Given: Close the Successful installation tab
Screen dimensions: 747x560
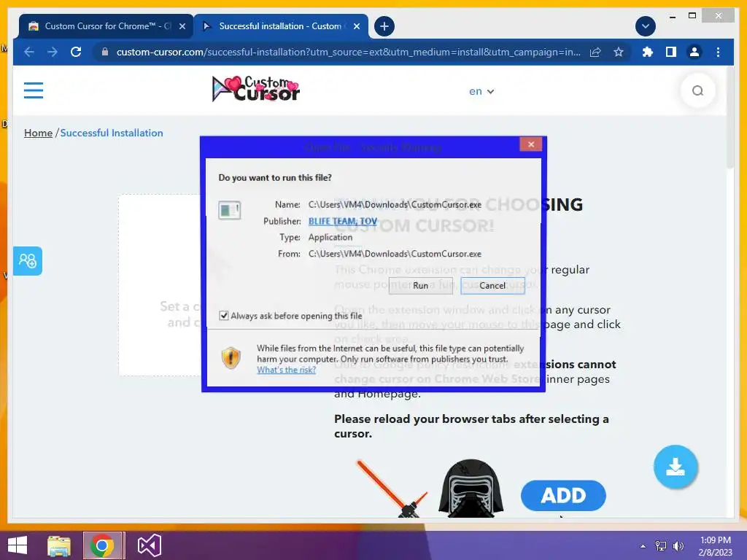Looking at the screenshot, I should click(x=356, y=26).
